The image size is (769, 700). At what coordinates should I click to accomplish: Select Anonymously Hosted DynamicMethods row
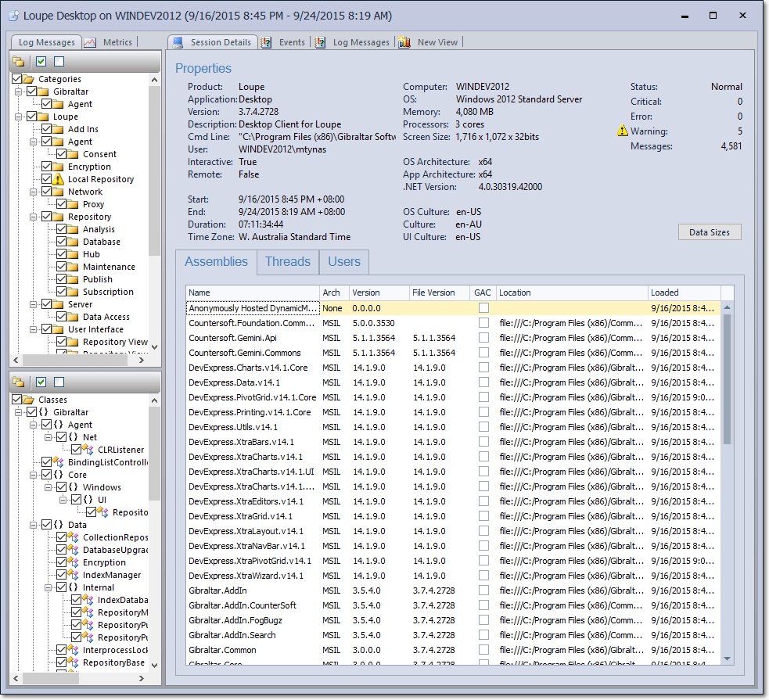(x=453, y=308)
